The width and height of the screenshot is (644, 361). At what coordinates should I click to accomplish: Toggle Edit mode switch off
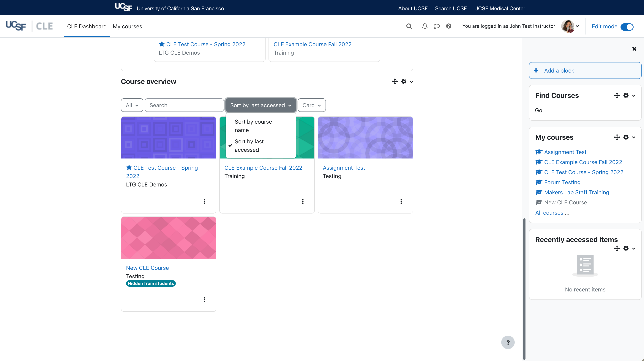pos(627,27)
